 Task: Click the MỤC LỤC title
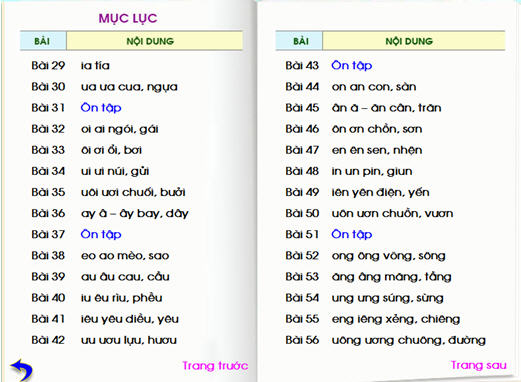(x=128, y=18)
